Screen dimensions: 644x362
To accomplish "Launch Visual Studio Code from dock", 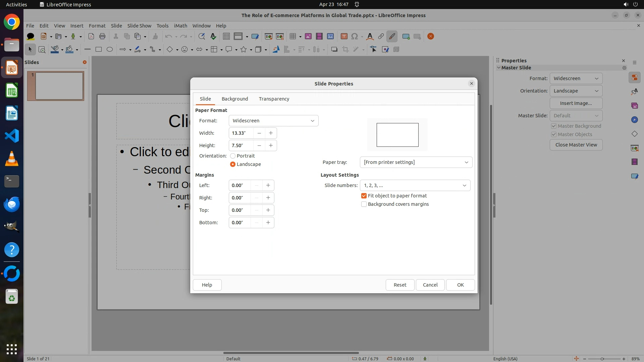I will click(12, 136).
